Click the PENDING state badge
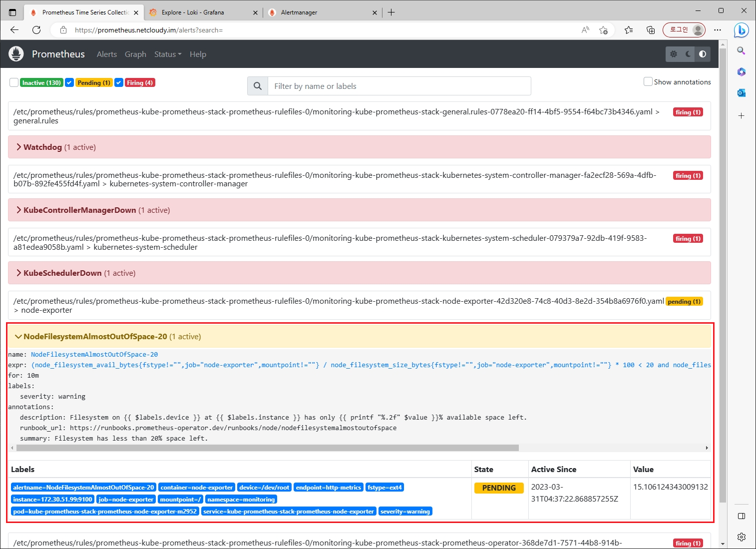Screen dimensions: 756x549 pyautogui.click(x=499, y=488)
